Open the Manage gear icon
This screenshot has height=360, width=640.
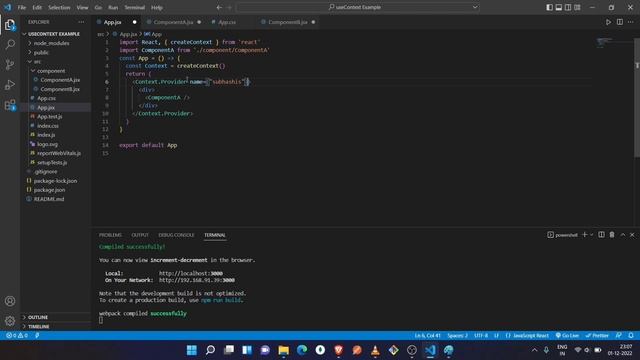pos(10,321)
